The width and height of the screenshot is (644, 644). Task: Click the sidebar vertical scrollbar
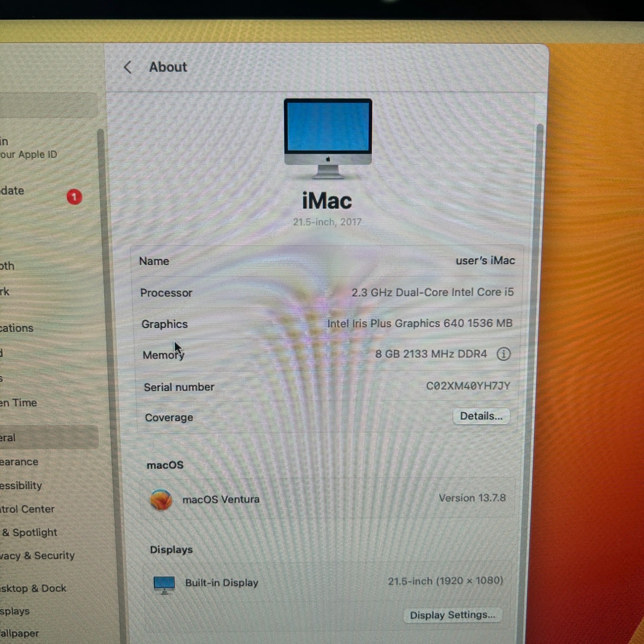[x=101, y=301]
